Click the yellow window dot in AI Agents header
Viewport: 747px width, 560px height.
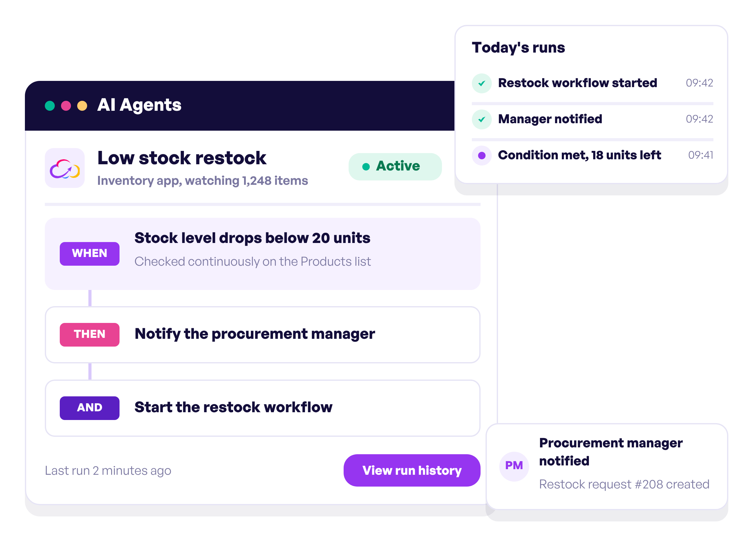pyautogui.click(x=82, y=106)
